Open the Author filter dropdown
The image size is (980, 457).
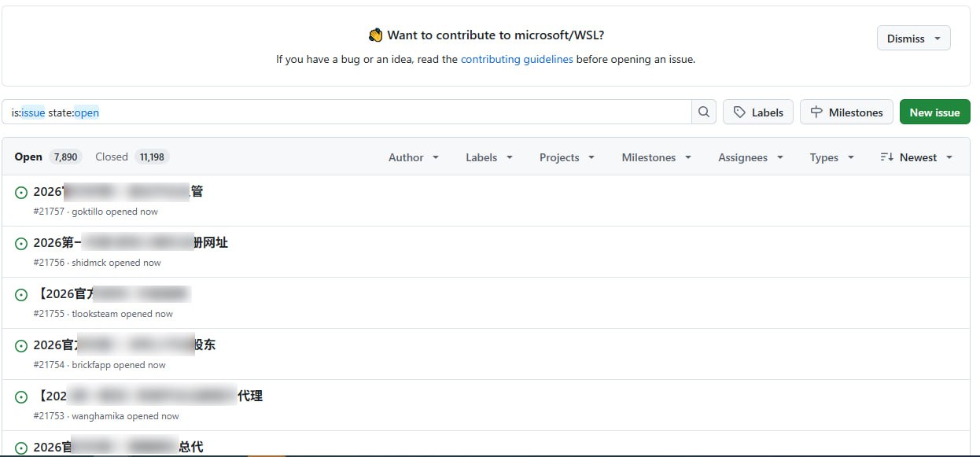coord(413,157)
